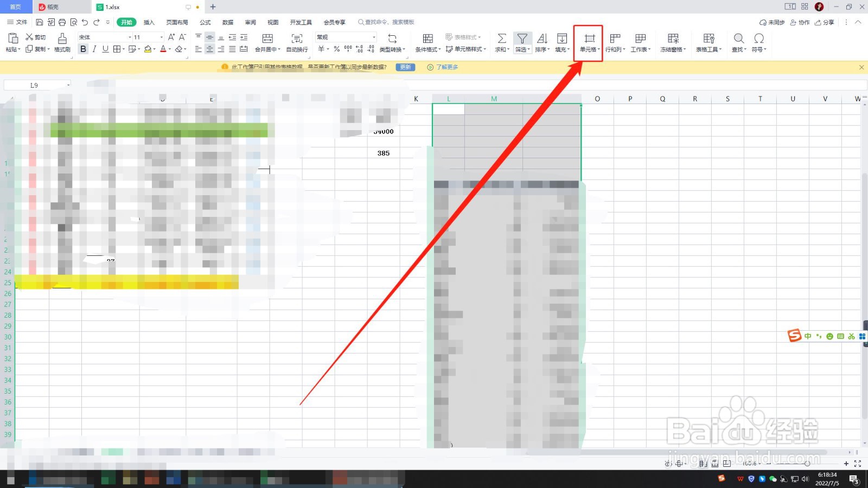Redo the last action
Image resolution: width=868 pixels, height=488 pixels.
point(96,22)
